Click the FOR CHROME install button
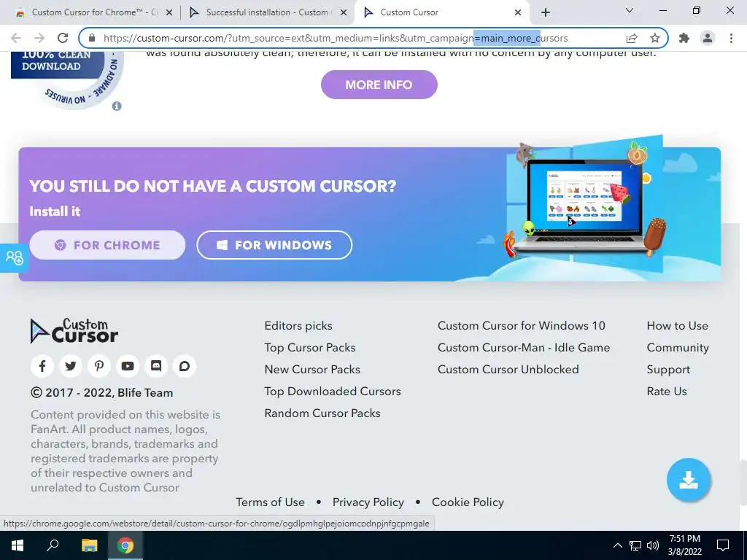747x560 pixels. [107, 245]
